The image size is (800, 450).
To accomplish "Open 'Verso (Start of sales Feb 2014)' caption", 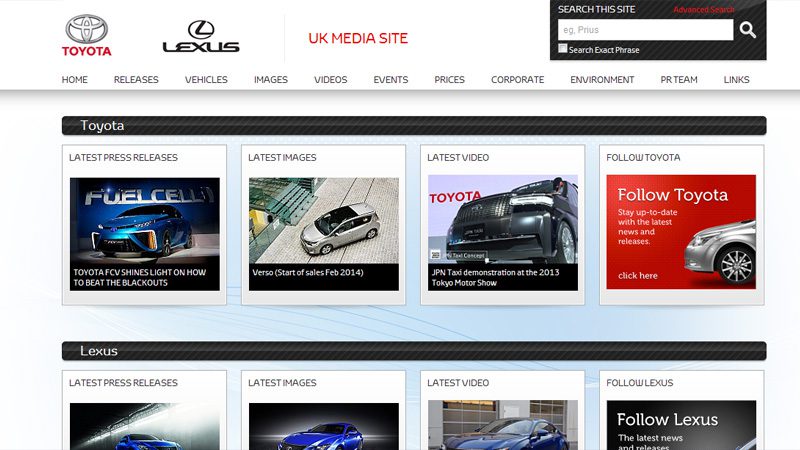I will coord(308,272).
